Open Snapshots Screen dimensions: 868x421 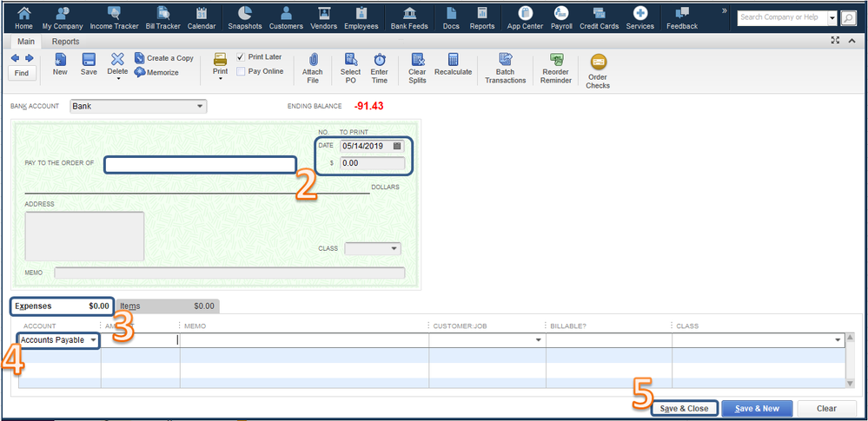pos(245,17)
